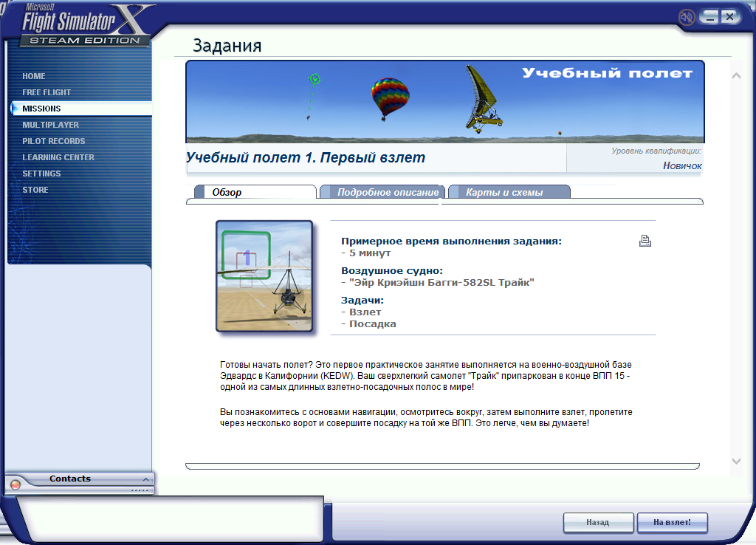
Task: Click the scroll down arrow
Action: tap(736, 461)
